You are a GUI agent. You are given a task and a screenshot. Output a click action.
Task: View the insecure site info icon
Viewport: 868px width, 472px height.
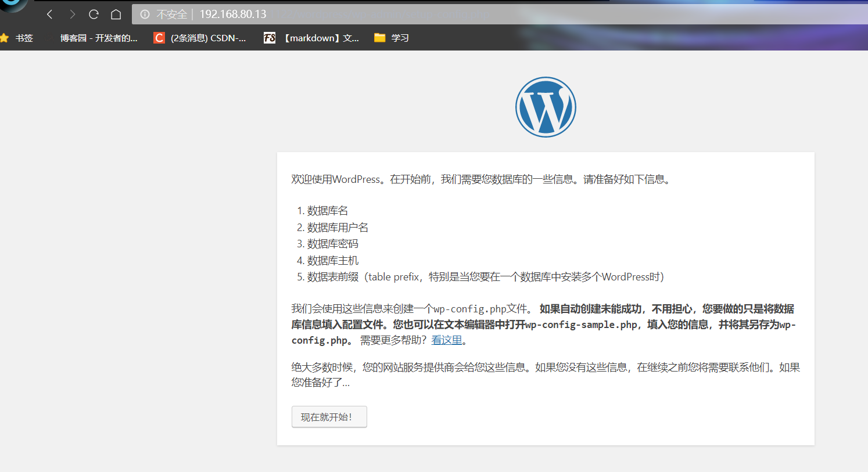[x=145, y=14]
